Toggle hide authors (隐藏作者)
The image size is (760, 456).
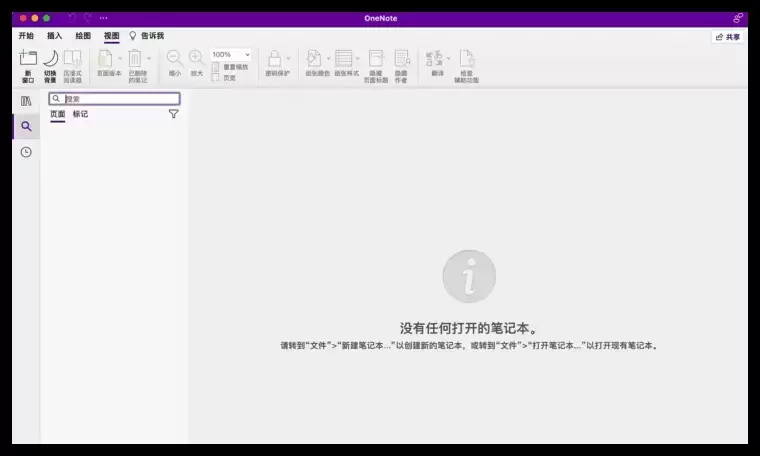401,66
